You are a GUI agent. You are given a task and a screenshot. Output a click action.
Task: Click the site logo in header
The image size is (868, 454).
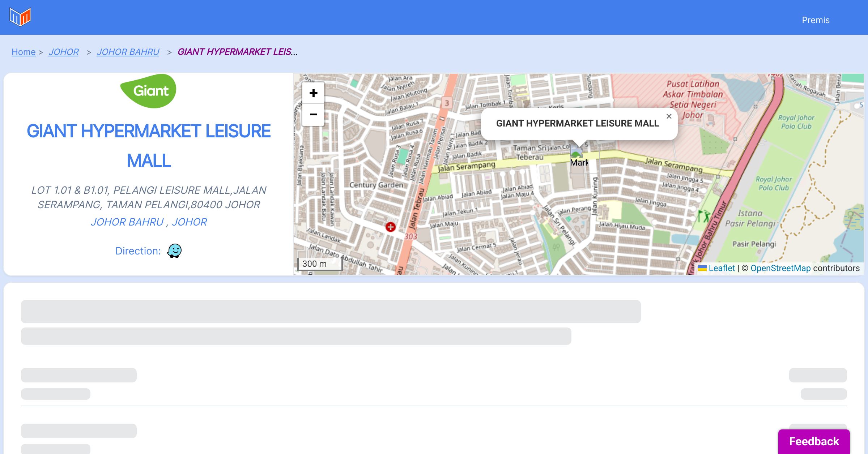click(x=20, y=17)
